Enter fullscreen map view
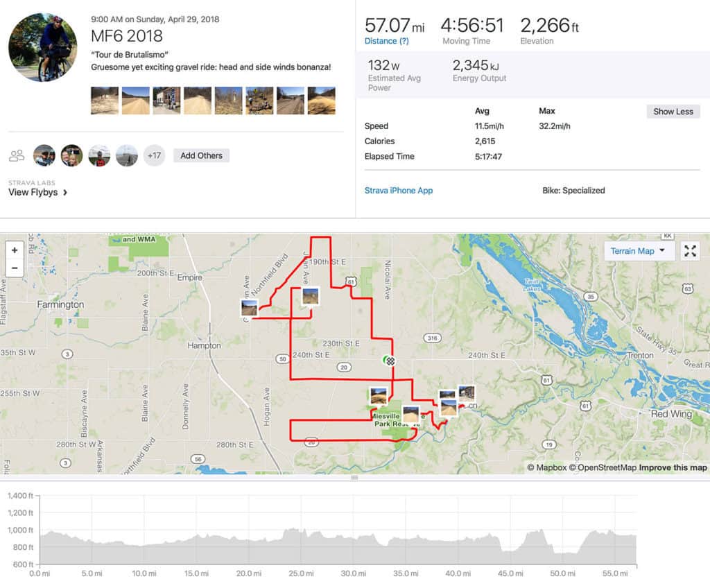The width and height of the screenshot is (710, 588). click(690, 251)
